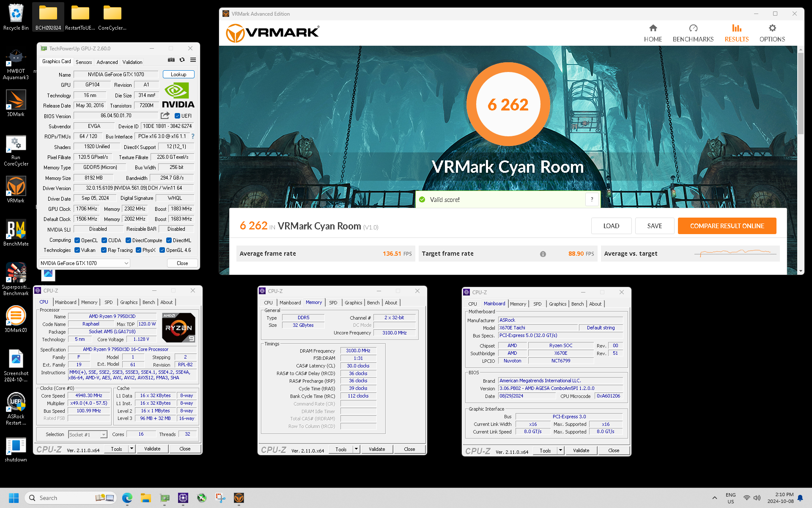Toggle DirectML checkbox in GPU-Z
Viewport: 812px width, 508px height.
169,240
